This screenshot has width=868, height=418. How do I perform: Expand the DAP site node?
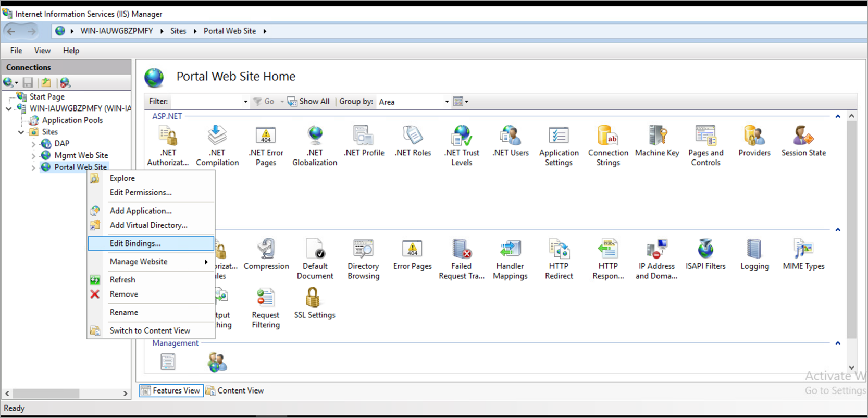(x=33, y=144)
